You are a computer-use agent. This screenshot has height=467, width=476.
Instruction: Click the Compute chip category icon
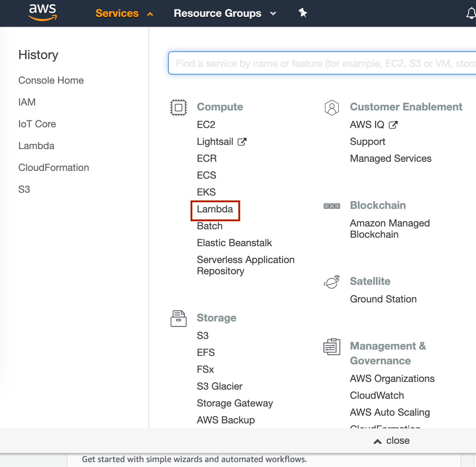[178, 107]
